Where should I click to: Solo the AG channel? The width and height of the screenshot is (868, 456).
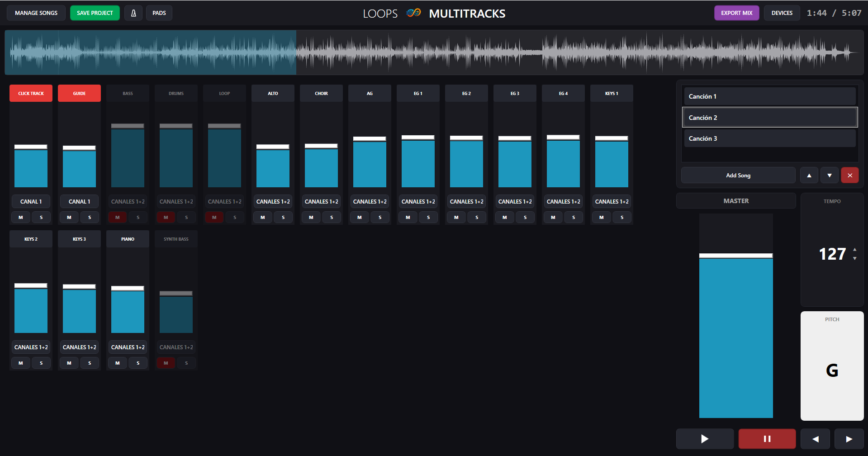380,218
